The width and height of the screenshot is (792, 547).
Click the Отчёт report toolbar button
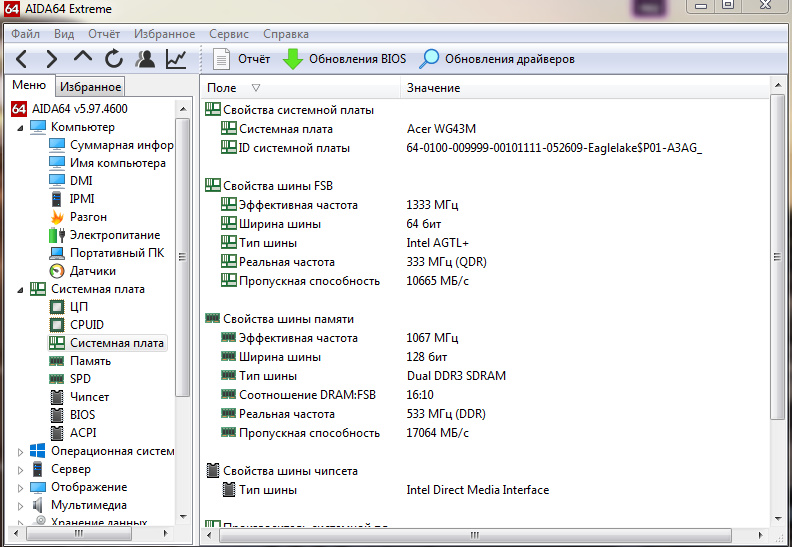241,59
